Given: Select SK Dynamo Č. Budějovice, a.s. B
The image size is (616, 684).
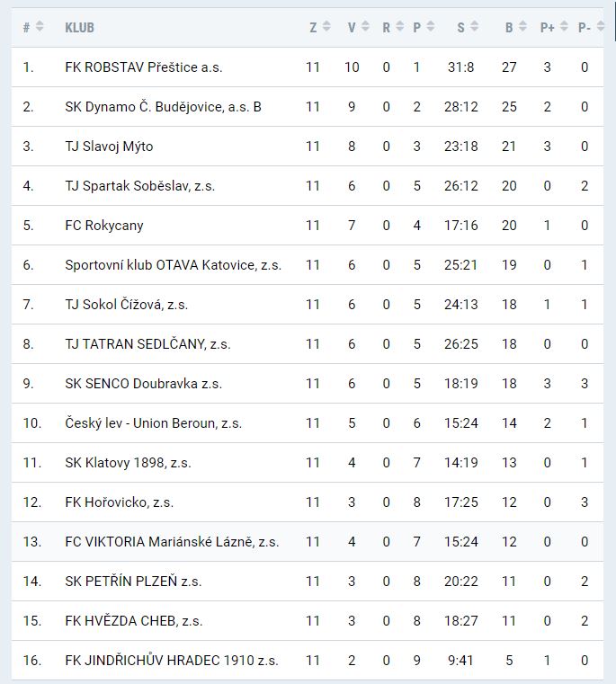Looking at the screenshot, I should pyautogui.click(x=163, y=107).
